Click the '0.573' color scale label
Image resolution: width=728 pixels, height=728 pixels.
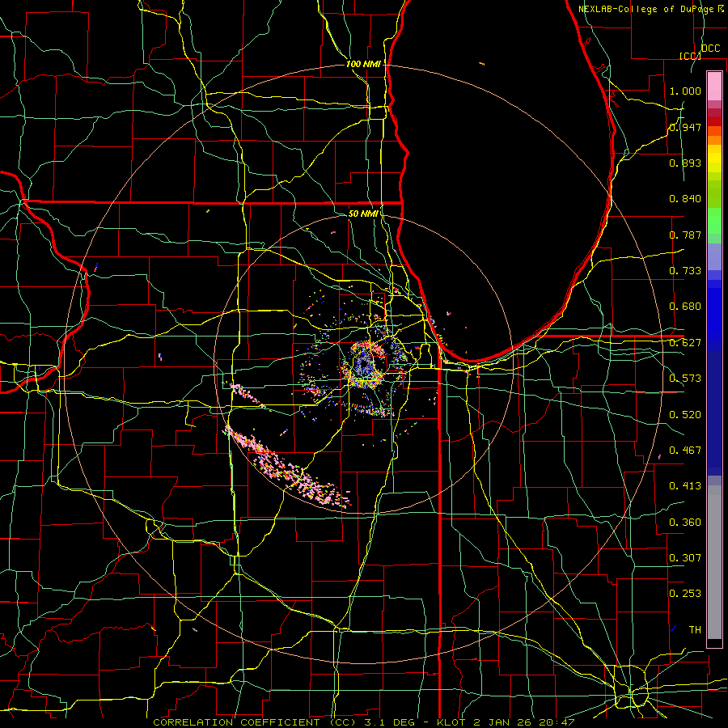pyautogui.click(x=685, y=378)
